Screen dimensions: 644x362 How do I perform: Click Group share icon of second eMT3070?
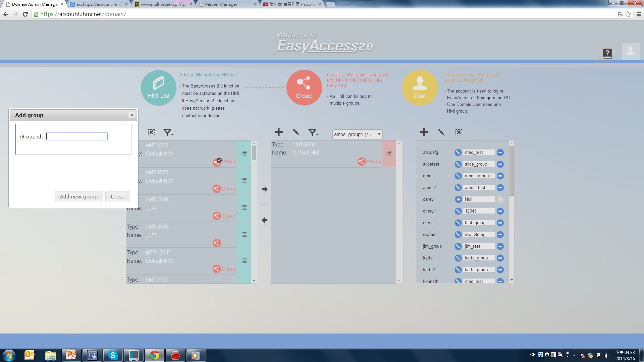(217, 189)
